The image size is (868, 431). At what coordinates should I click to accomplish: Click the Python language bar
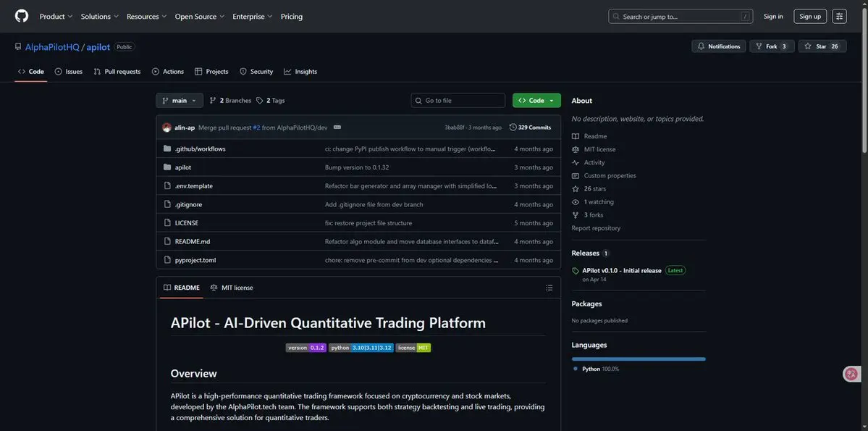[x=638, y=359]
